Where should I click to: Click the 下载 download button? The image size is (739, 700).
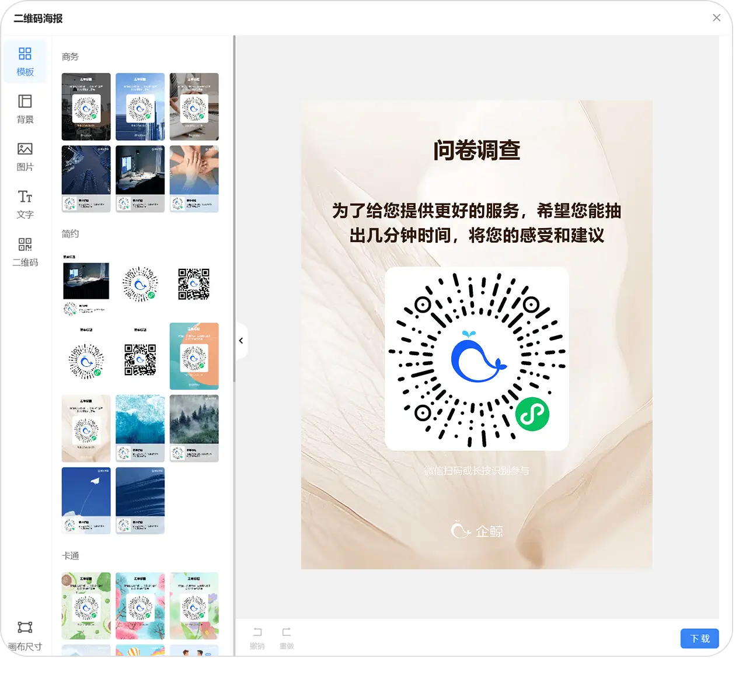coord(699,638)
